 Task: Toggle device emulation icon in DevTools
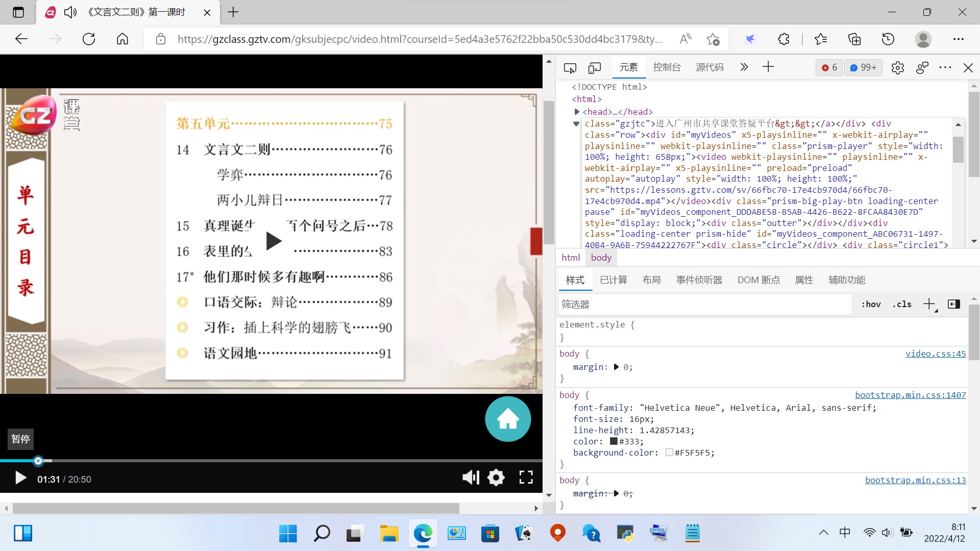(595, 67)
